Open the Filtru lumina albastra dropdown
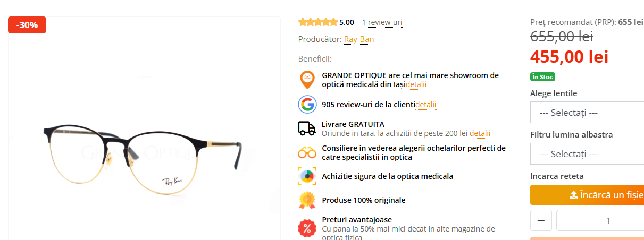The height and width of the screenshot is (240, 644). click(587, 154)
